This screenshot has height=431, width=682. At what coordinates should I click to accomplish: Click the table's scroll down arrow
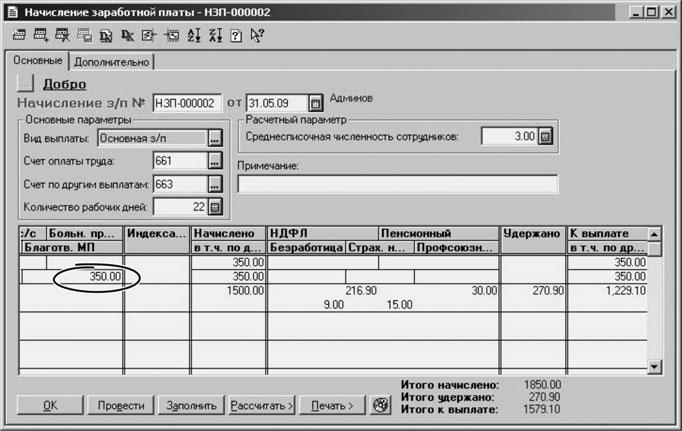[654, 367]
